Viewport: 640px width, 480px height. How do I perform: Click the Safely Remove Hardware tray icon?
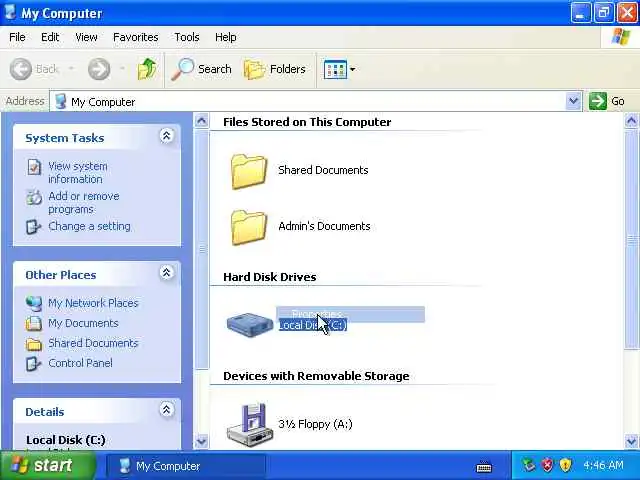point(529,465)
